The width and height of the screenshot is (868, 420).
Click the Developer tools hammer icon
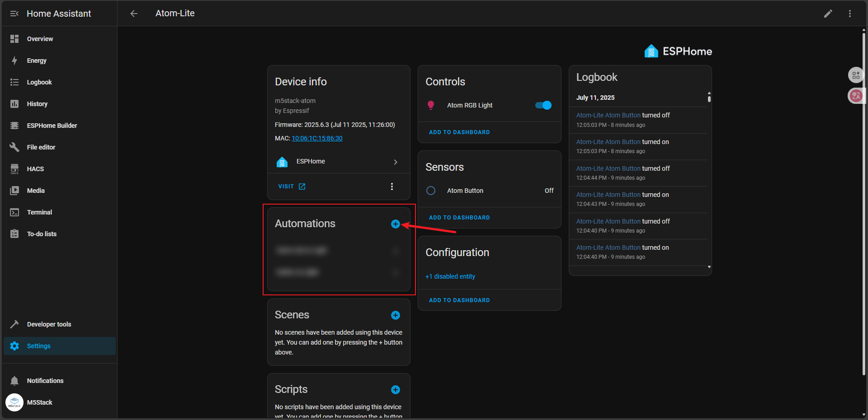point(14,324)
